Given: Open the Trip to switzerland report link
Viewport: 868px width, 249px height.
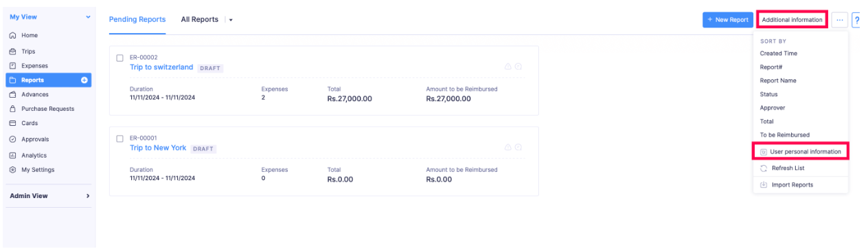Looking at the screenshot, I should click(161, 67).
